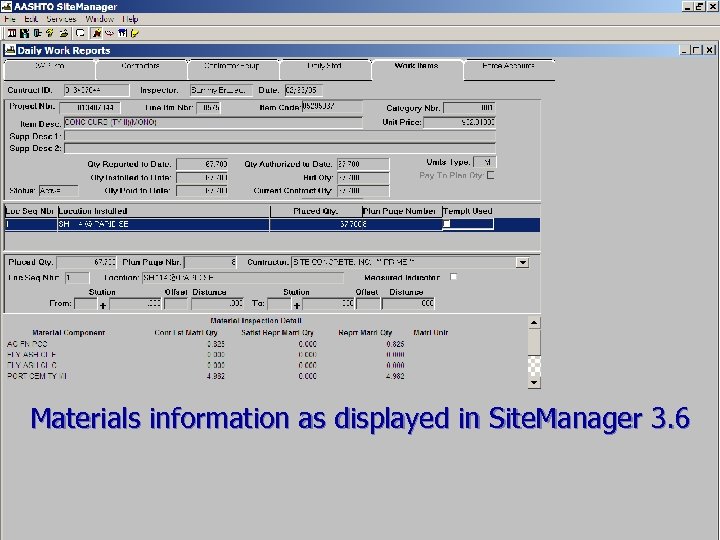Switch to the Contractor Equip tab

pyautogui.click(x=232, y=69)
